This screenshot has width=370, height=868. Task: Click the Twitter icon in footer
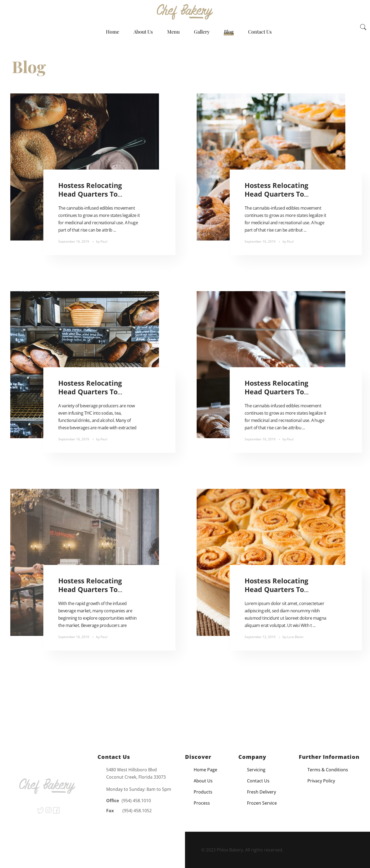coord(40,810)
